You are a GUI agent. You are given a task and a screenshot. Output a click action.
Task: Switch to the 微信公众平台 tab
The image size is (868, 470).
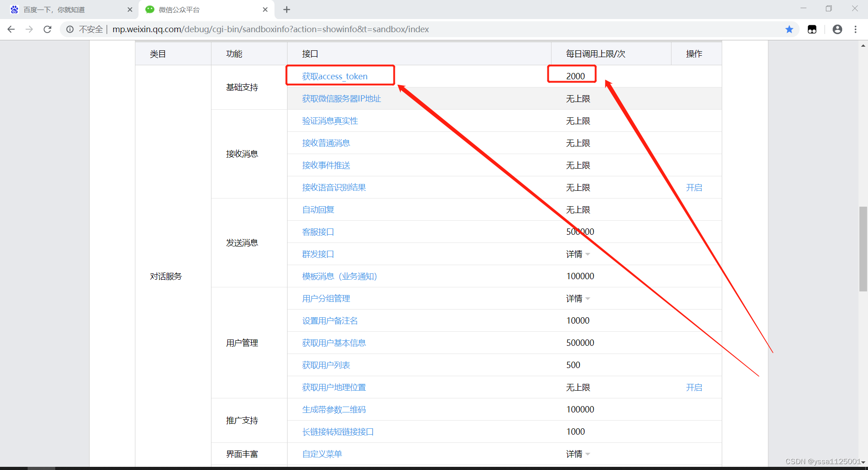tap(206, 10)
